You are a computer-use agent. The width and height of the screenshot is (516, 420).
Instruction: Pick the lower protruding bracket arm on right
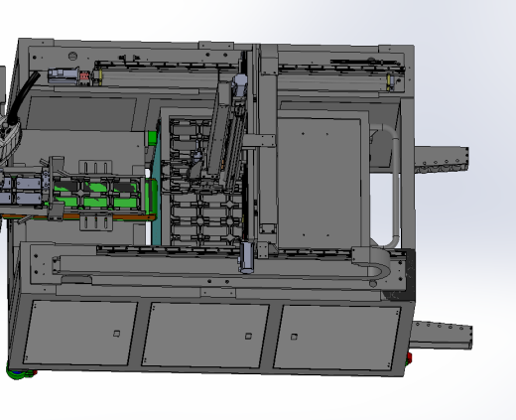tap(442, 335)
